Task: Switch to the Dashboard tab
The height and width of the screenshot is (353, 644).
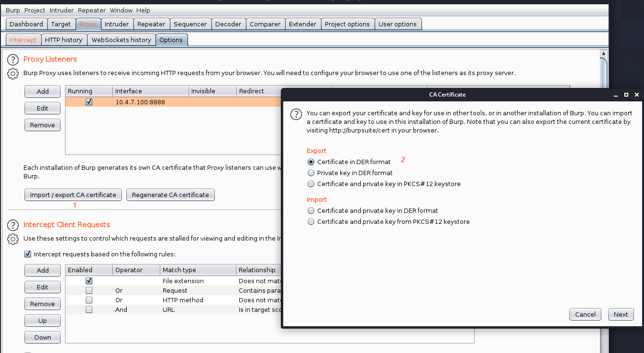Action: pos(26,24)
